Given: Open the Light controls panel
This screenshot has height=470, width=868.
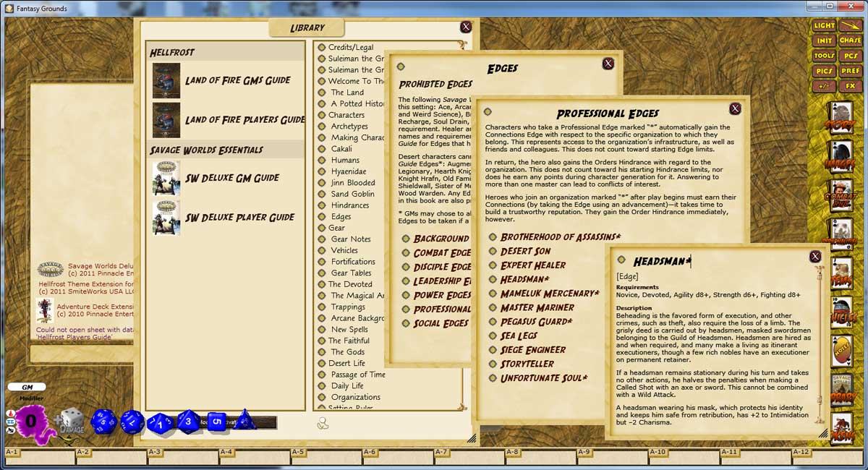Looking at the screenshot, I should point(825,25).
